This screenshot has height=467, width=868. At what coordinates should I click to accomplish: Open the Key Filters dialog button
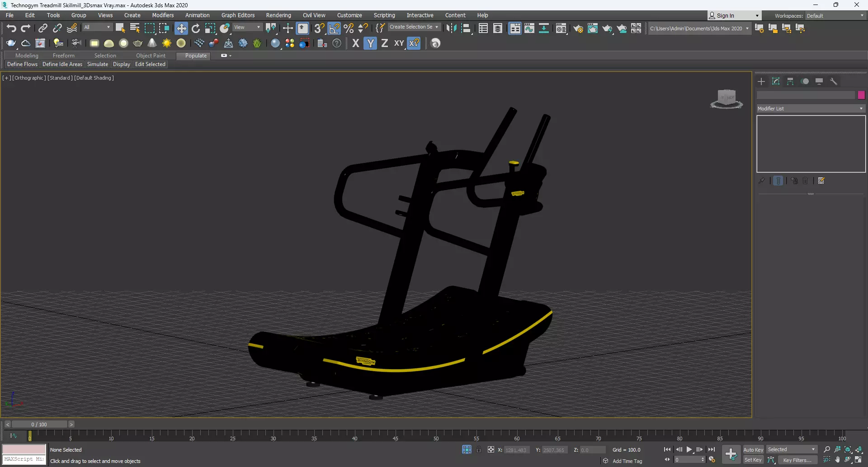coord(797,460)
